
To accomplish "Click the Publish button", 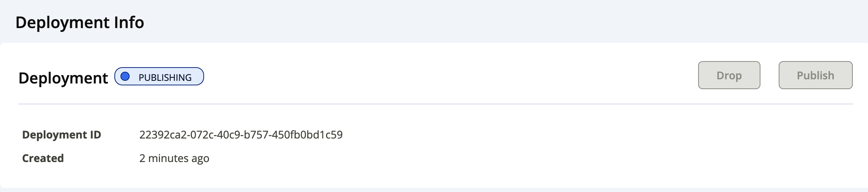I will tap(816, 75).
